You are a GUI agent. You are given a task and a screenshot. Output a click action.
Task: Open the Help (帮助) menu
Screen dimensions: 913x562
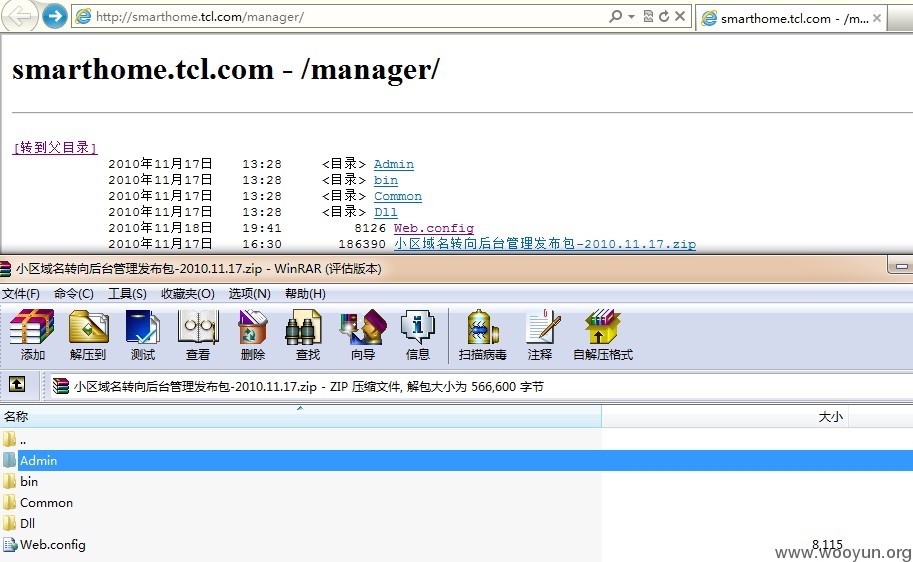305,294
